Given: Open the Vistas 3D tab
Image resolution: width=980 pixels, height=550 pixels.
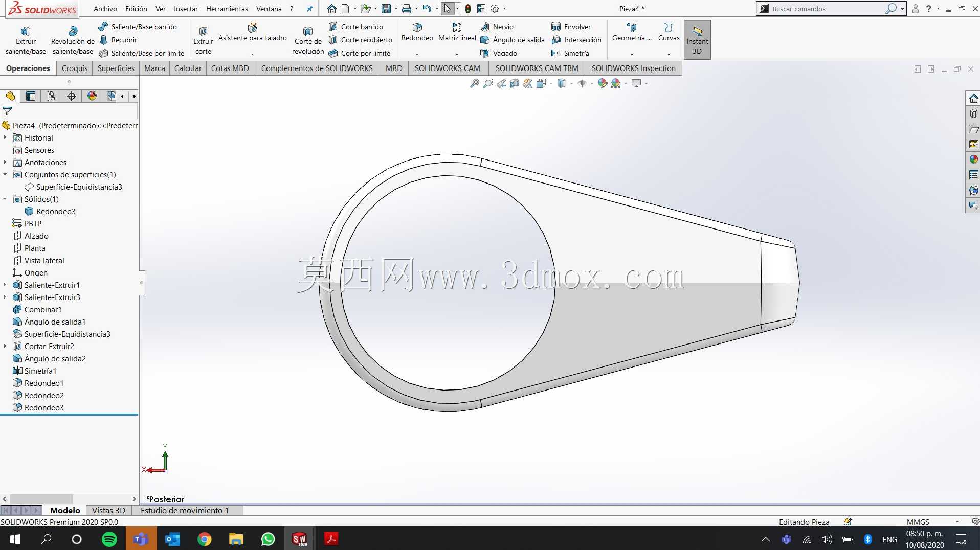Looking at the screenshot, I should pos(108,510).
